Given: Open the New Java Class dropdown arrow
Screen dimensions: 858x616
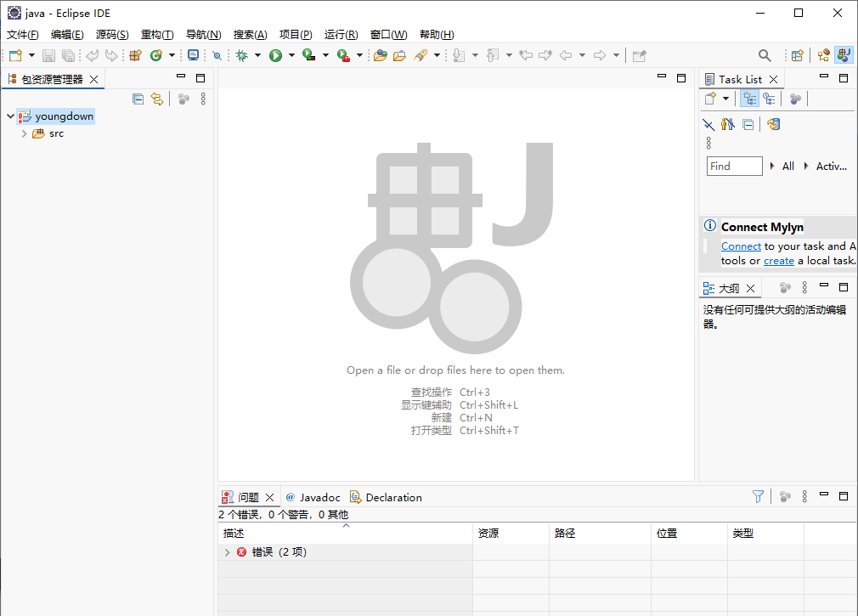Looking at the screenshot, I should pos(172,55).
